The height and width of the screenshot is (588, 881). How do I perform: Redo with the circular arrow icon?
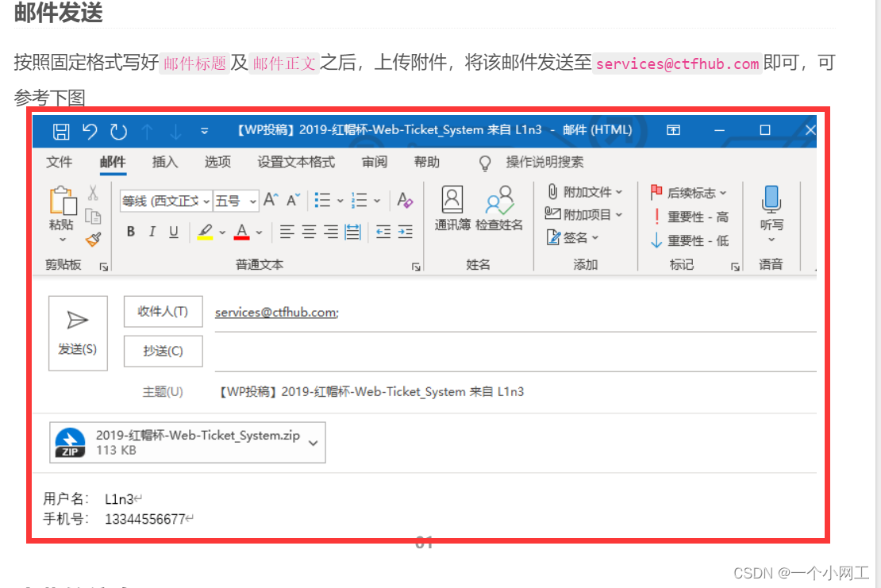118,132
